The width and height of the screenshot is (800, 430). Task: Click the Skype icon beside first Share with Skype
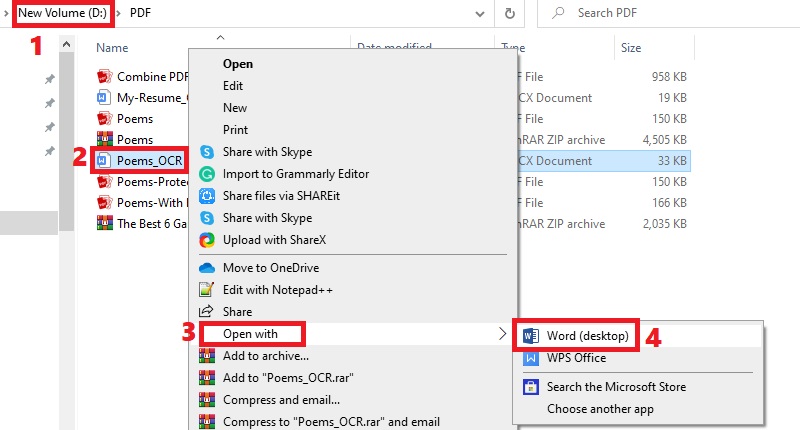[x=207, y=152]
